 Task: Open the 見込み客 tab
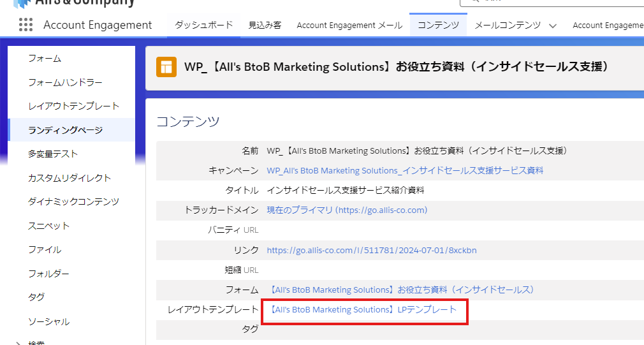click(265, 26)
